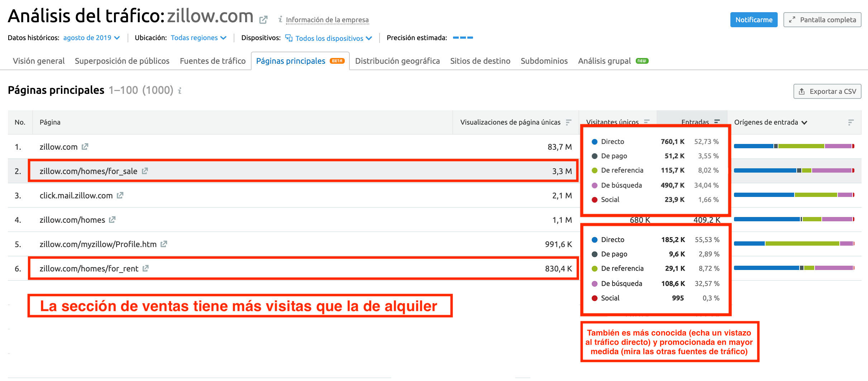Viewport: 868px width, 381px height.
Task: Click zillow.com/homes/for_rent page name
Action: pos(89,269)
